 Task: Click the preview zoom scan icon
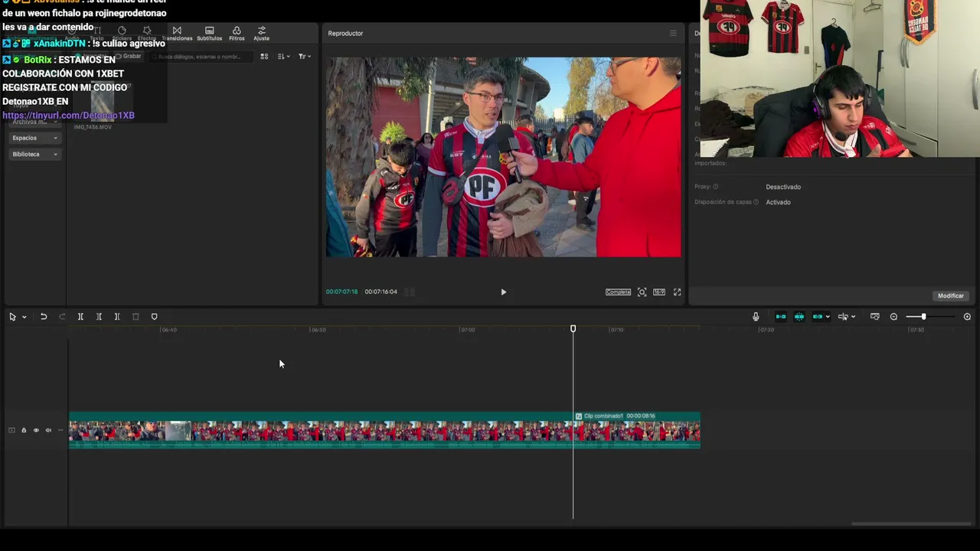pyautogui.click(x=642, y=292)
